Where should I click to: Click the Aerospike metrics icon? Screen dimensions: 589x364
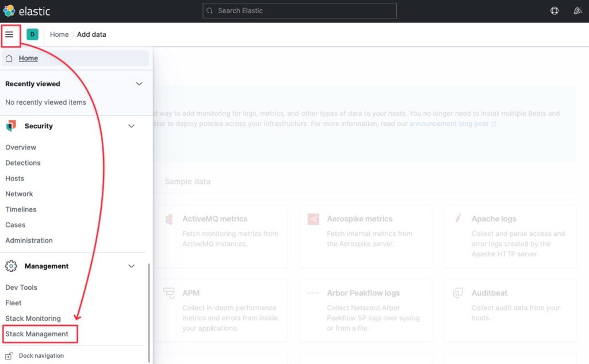(313, 219)
